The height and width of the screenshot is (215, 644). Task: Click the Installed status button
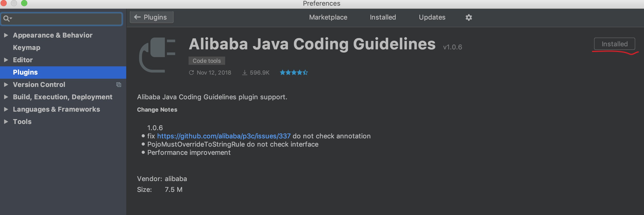click(x=614, y=44)
